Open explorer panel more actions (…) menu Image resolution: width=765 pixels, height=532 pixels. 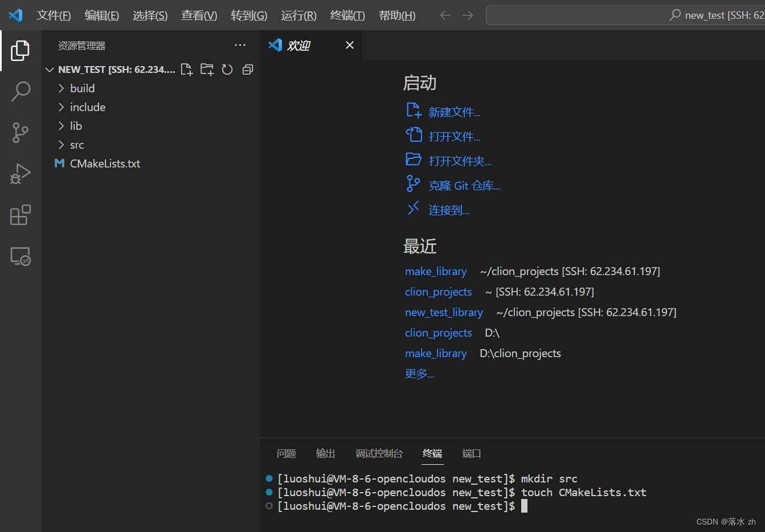240,46
